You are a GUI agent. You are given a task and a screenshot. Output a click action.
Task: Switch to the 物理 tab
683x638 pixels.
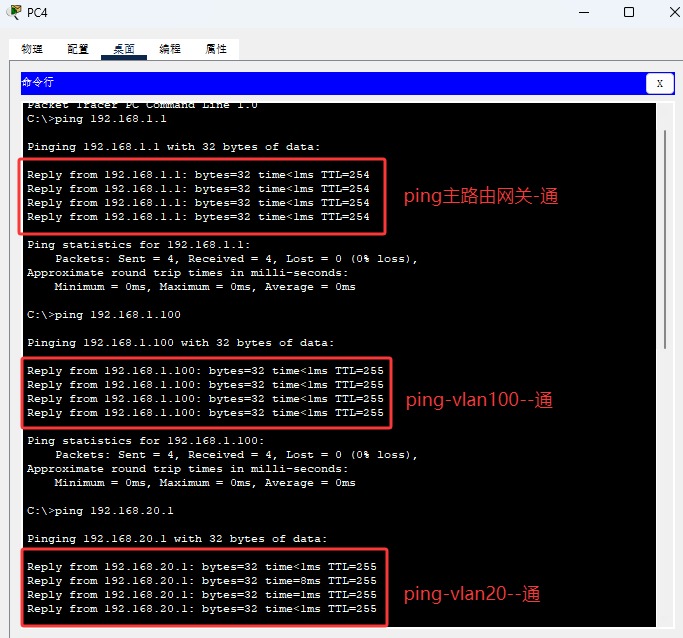point(32,49)
